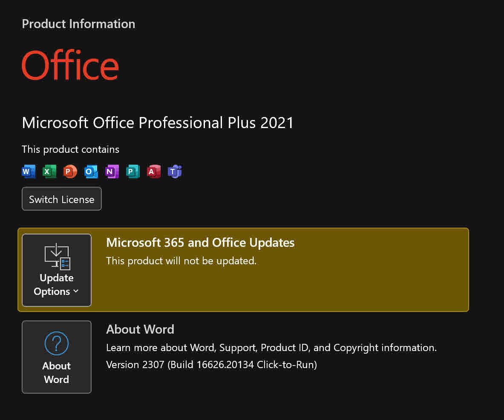The image size is (504, 420).
Task: Click the Switch License button
Action: point(62,199)
